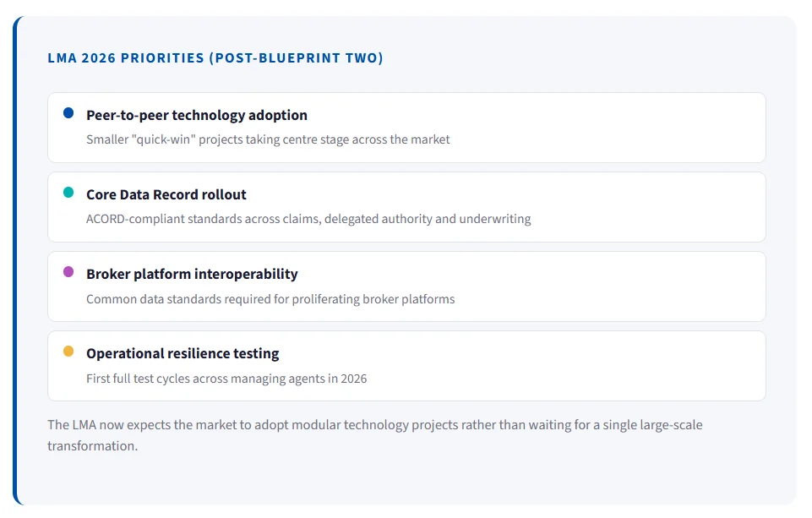
Task: Click the teal dot beside Core Data Record rollout
Action: [68, 193]
